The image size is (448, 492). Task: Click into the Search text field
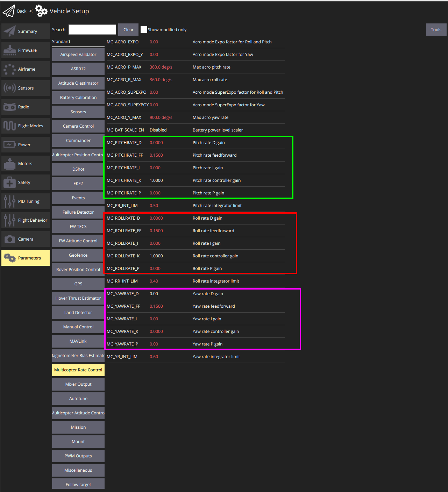[x=92, y=30]
